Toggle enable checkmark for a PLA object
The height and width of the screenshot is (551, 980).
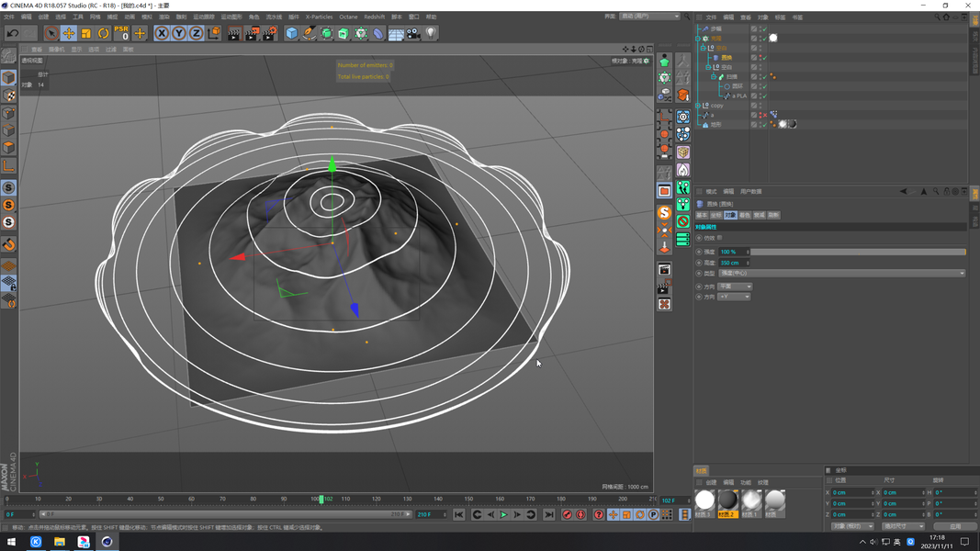764,96
